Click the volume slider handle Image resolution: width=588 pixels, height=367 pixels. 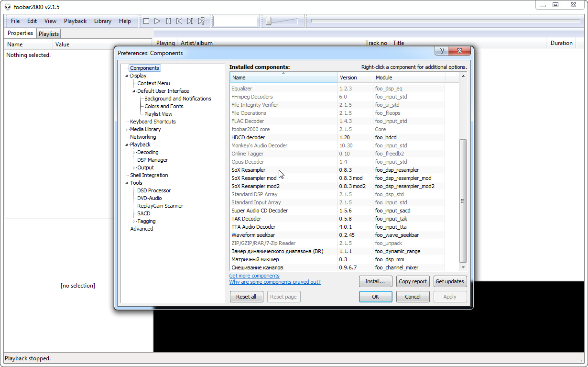[269, 21]
